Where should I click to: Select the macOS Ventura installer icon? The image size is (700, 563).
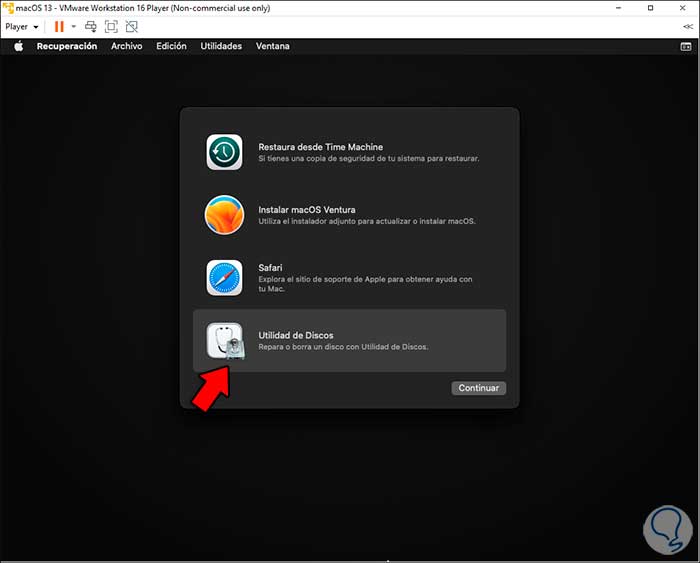click(225, 215)
